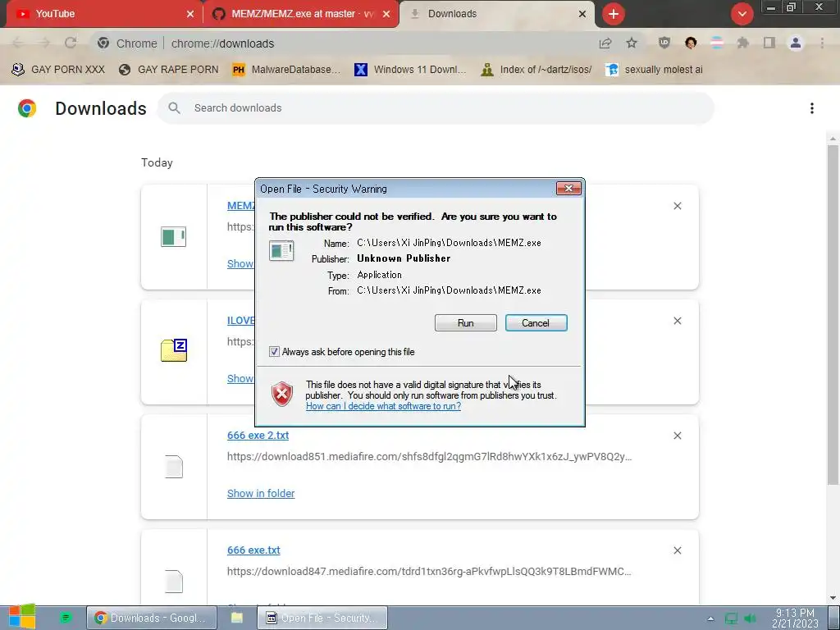Click the network tray icon
This screenshot has height=630, width=840.
[x=731, y=619]
